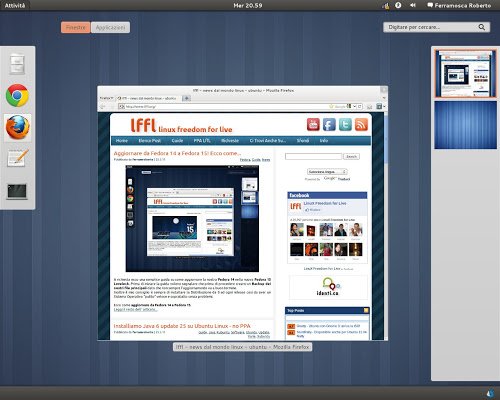The height and width of the screenshot is (400, 500).
Task: Click the Top Posts widget header
Action: [x=327, y=311]
